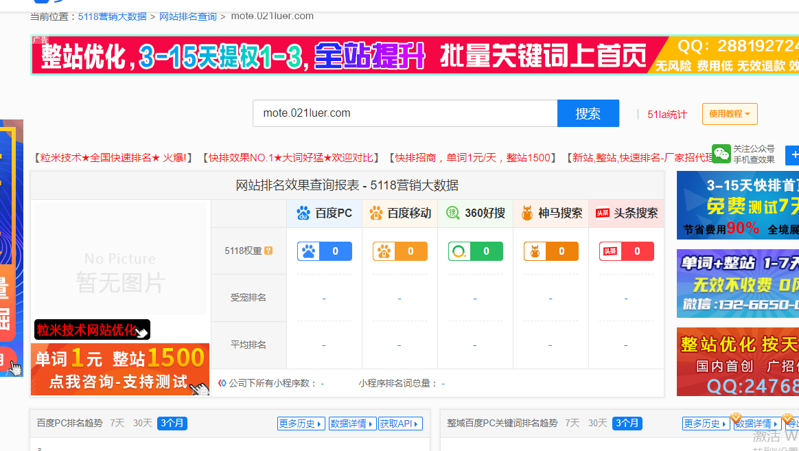Image resolution: width=799 pixels, height=451 pixels.
Task: Click the Baidu mobile orange paw icon
Action: [x=376, y=213]
